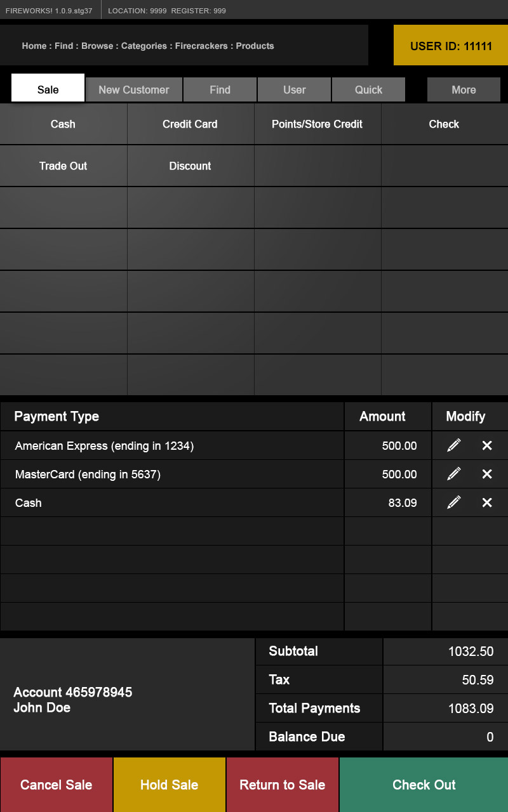
Task: Expand the More options menu
Action: [464, 89]
